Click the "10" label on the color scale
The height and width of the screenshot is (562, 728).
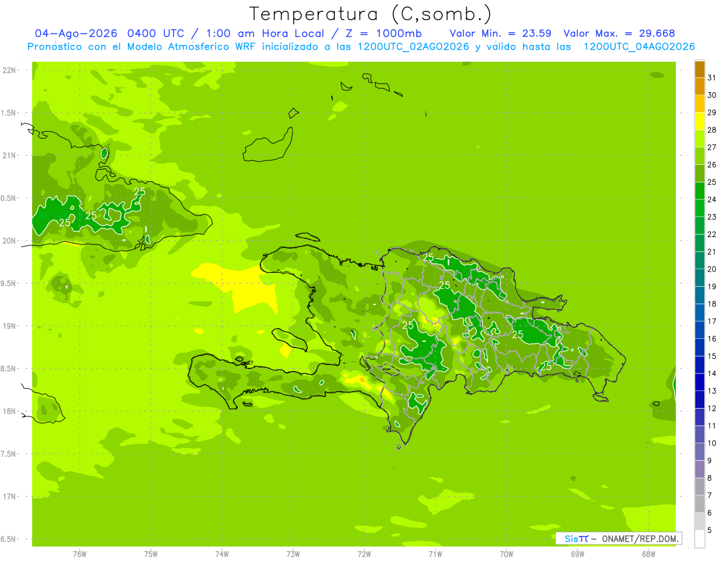point(712,443)
